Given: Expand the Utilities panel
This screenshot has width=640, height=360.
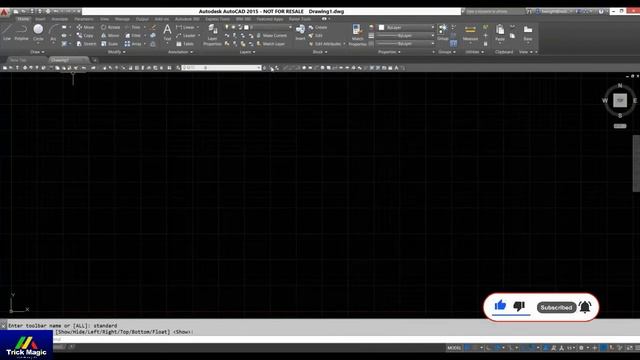Looking at the screenshot, I should click(474, 52).
